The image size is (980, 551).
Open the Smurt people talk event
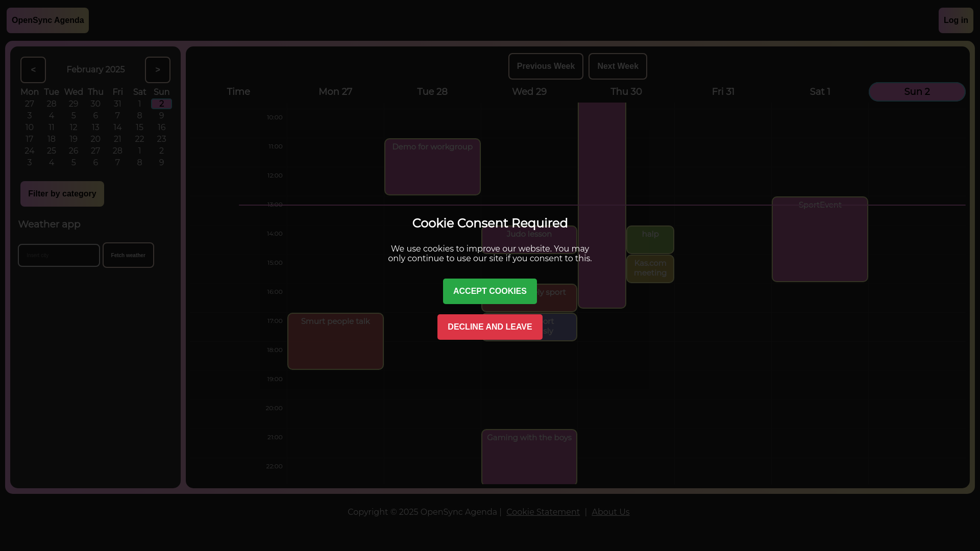click(x=335, y=341)
